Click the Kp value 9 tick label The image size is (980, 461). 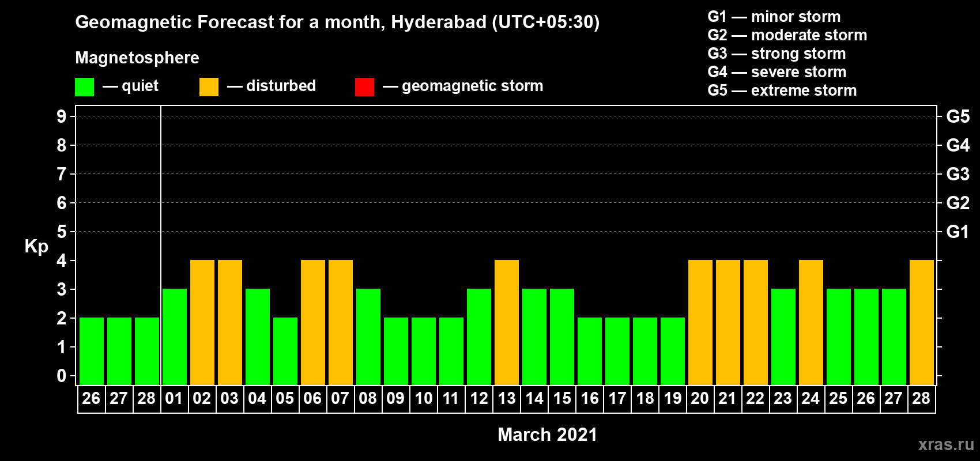pyautogui.click(x=62, y=116)
